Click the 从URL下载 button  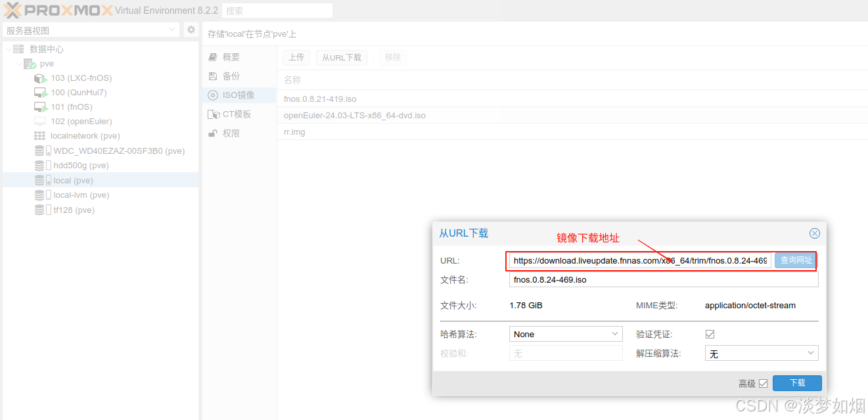coord(342,57)
